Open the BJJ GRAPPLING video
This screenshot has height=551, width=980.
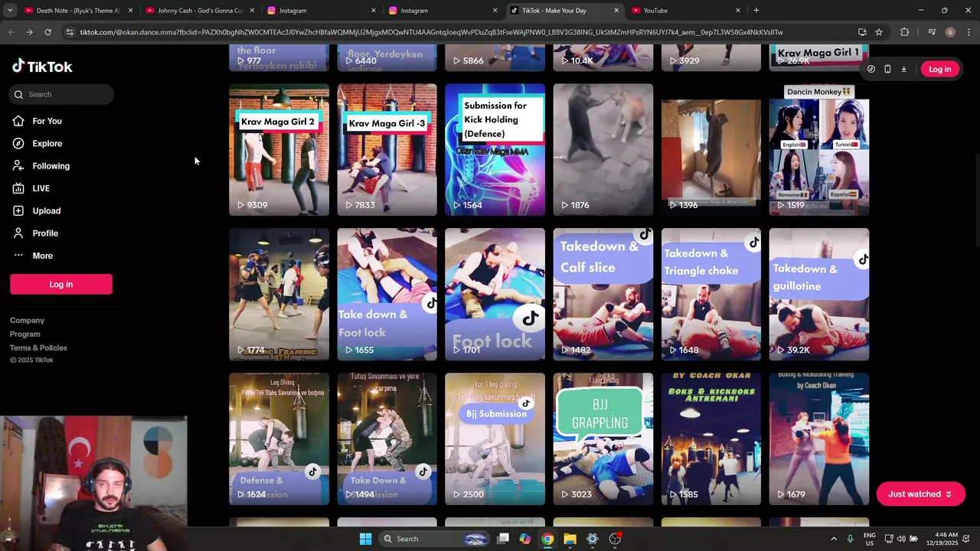click(603, 439)
